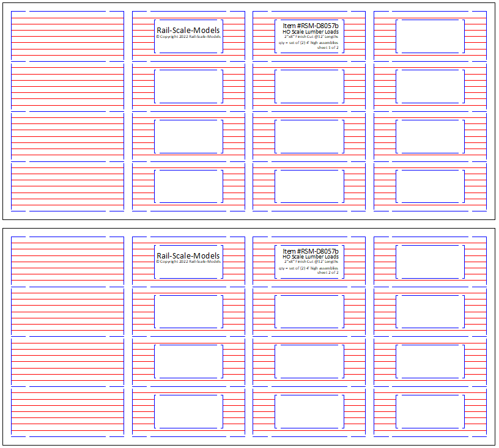
Task: Click the blank cutout in the top sheet's bottom-right panel
Action: coord(430,186)
